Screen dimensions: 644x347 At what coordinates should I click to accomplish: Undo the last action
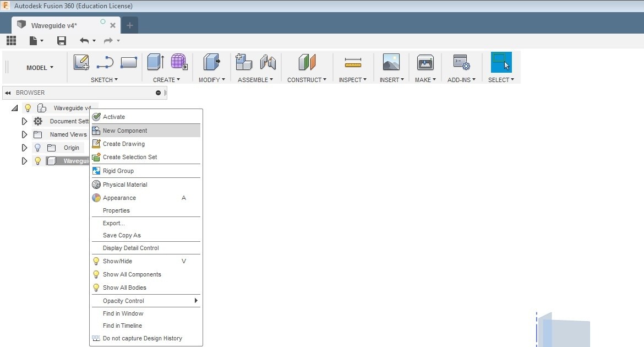[x=84, y=40]
